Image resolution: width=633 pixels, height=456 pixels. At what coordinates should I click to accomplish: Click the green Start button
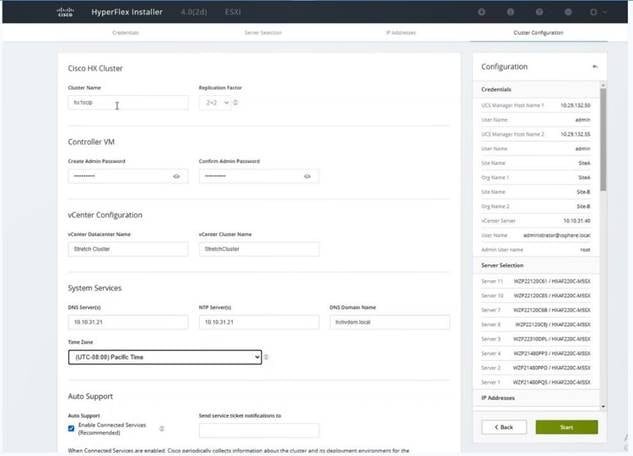click(x=567, y=427)
